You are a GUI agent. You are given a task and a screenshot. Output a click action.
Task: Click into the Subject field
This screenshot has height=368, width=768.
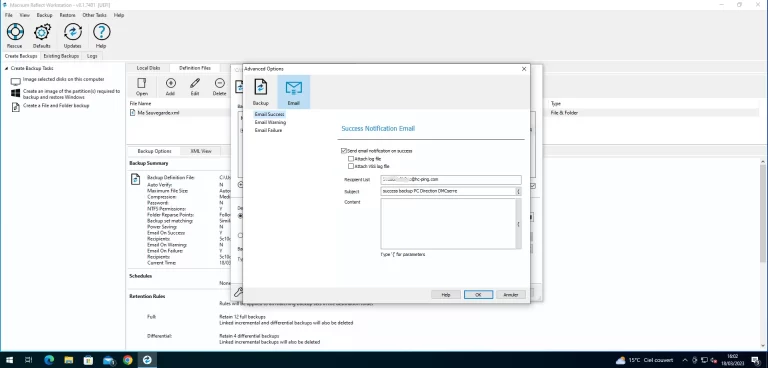pos(448,192)
